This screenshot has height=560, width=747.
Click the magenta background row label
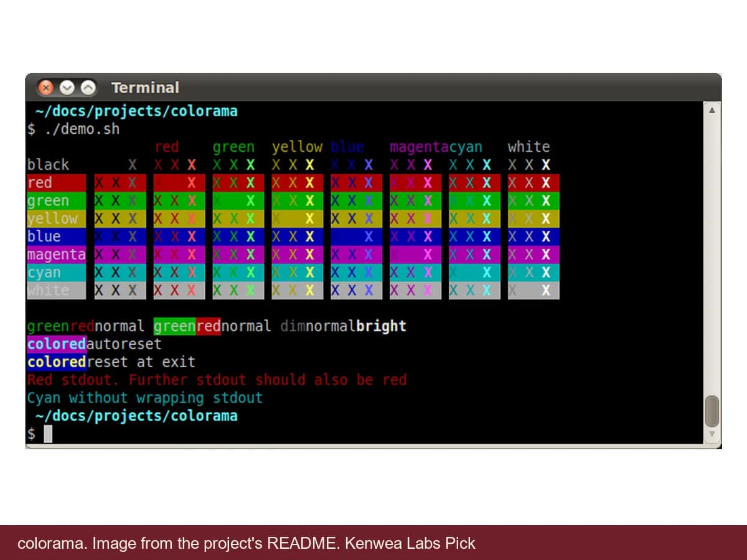[56, 254]
